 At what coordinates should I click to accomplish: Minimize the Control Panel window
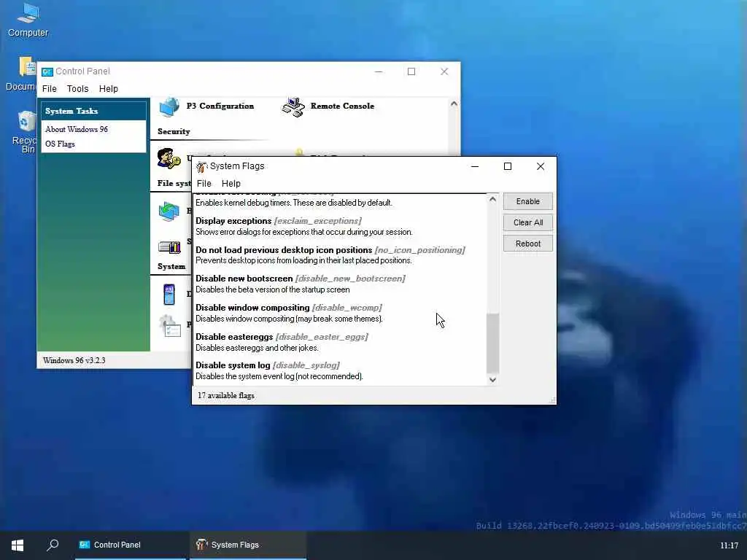click(379, 71)
